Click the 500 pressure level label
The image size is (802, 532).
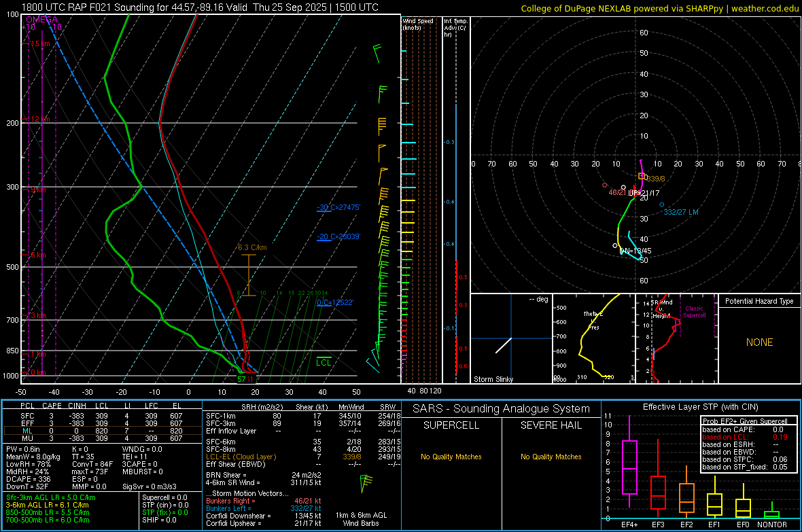tap(12, 267)
